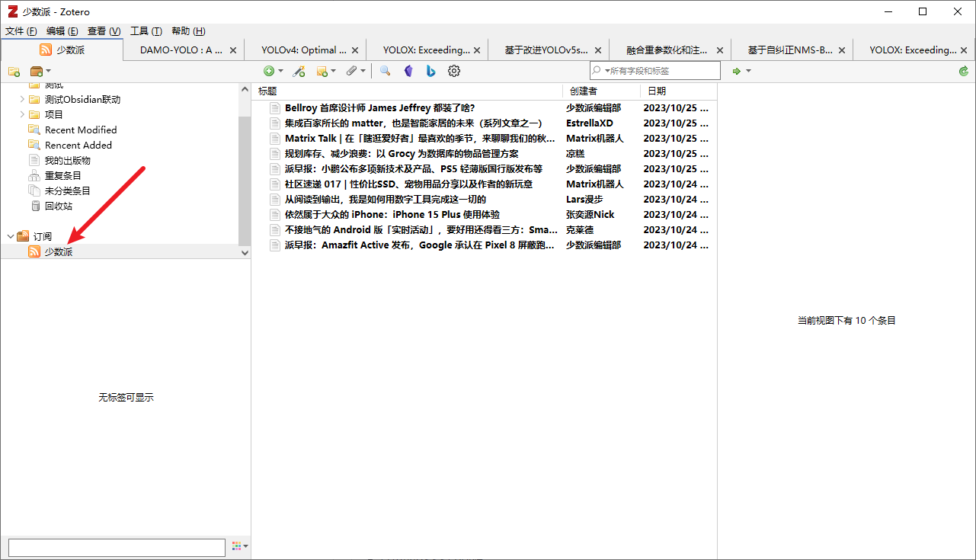The width and height of the screenshot is (976, 560).
Task: Collapse the 订阅 feeds group
Action: 10,236
